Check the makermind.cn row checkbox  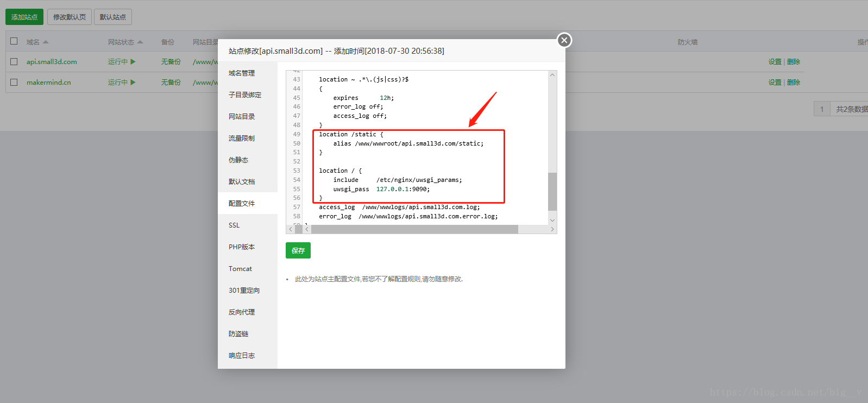tap(14, 83)
